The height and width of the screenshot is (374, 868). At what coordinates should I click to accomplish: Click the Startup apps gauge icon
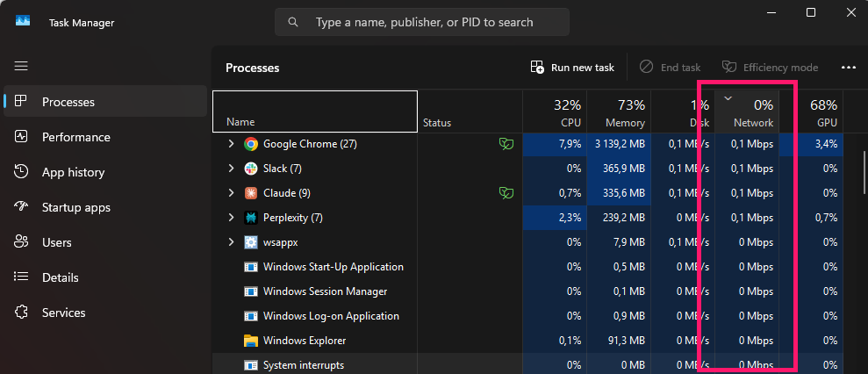coord(21,207)
